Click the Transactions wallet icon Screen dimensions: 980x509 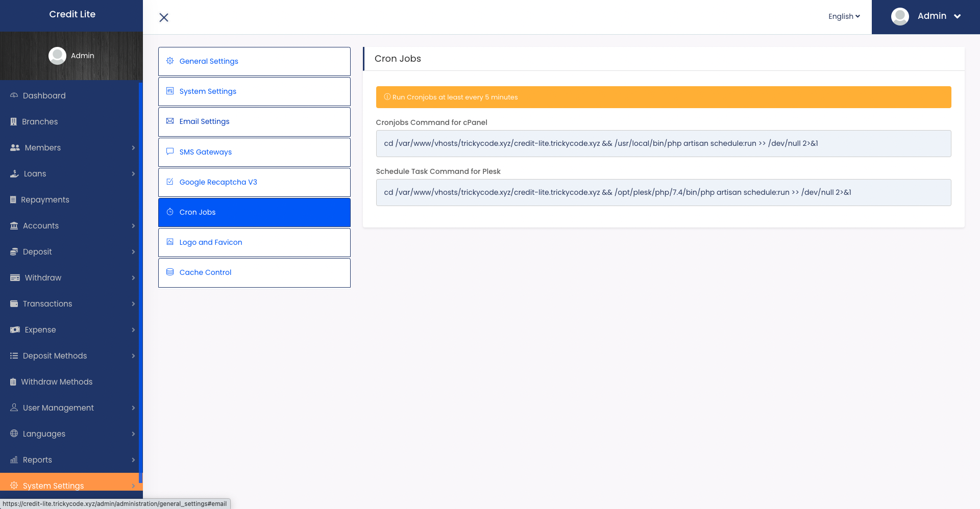14,303
